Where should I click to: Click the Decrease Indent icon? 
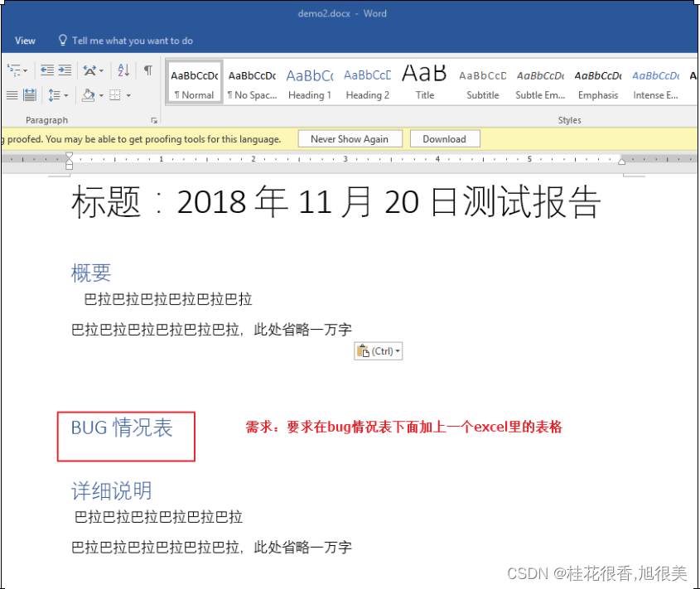[47, 70]
